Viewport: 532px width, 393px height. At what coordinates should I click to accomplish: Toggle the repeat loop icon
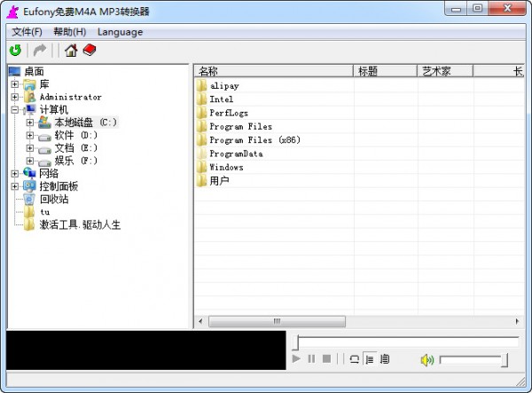tap(354, 358)
